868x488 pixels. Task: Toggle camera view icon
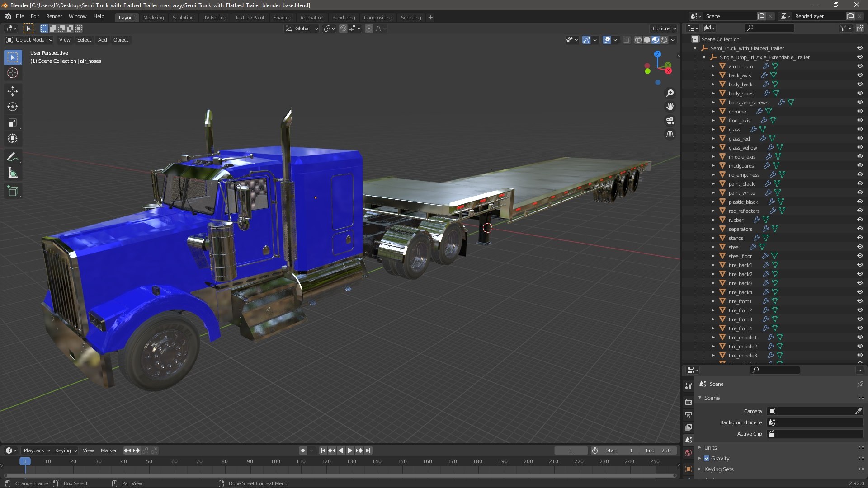point(670,121)
